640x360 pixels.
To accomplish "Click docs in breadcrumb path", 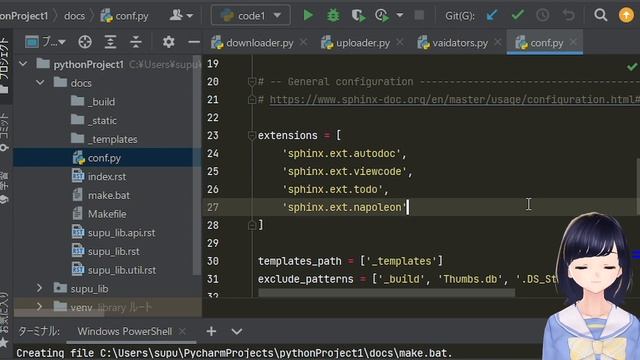I will point(74,16).
